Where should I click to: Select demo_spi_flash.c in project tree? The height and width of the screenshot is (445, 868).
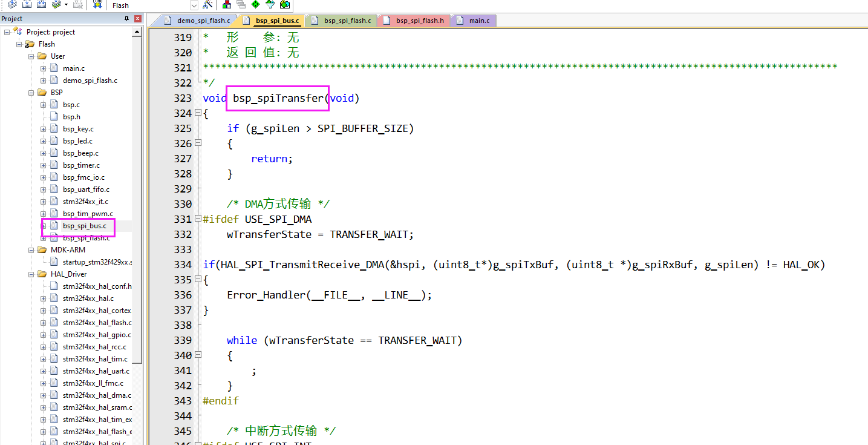[90, 80]
